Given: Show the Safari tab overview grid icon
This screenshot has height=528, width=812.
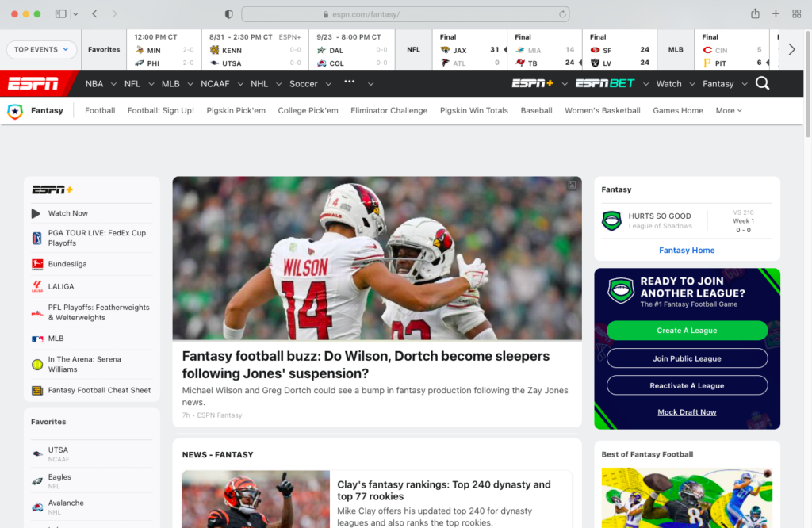Looking at the screenshot, I should 796,14.
